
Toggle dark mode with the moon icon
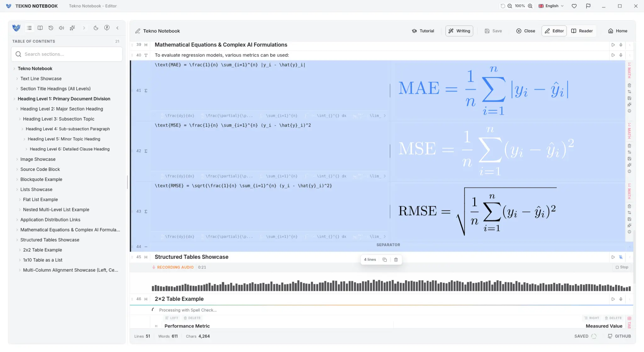pyautogui.click(x=96, y=28)
